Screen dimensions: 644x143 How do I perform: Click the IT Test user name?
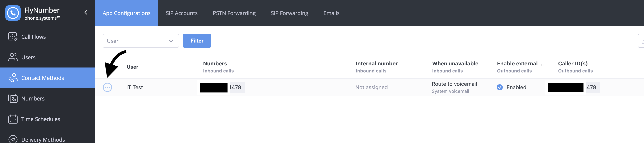click(135, 87)
